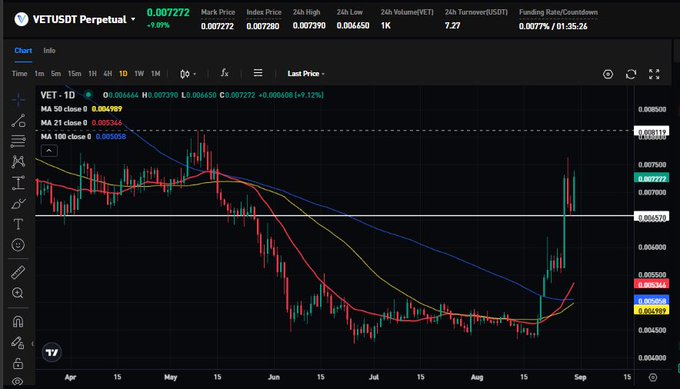Click the Funding Rate/Countdown label
The height and width of the screenshot is (389, 680).
[x=558, y=12]
